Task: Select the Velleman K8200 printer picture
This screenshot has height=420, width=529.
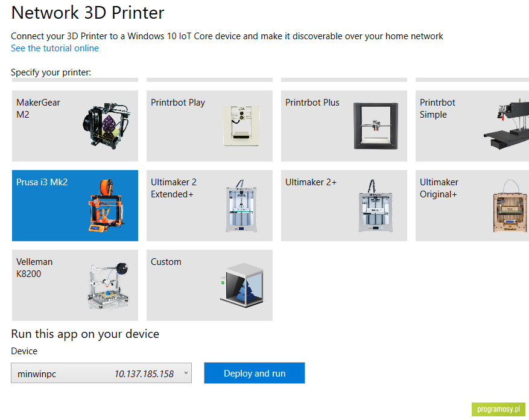Action: point(109,285)
